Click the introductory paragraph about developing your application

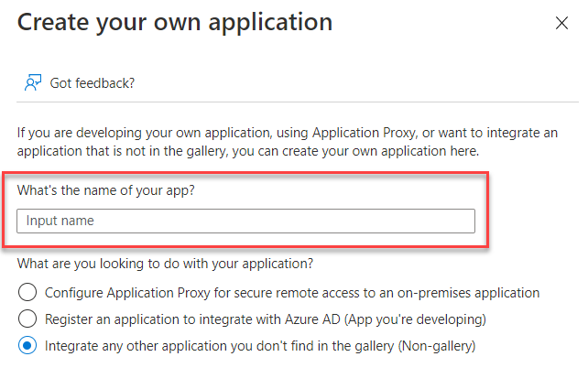287,141
